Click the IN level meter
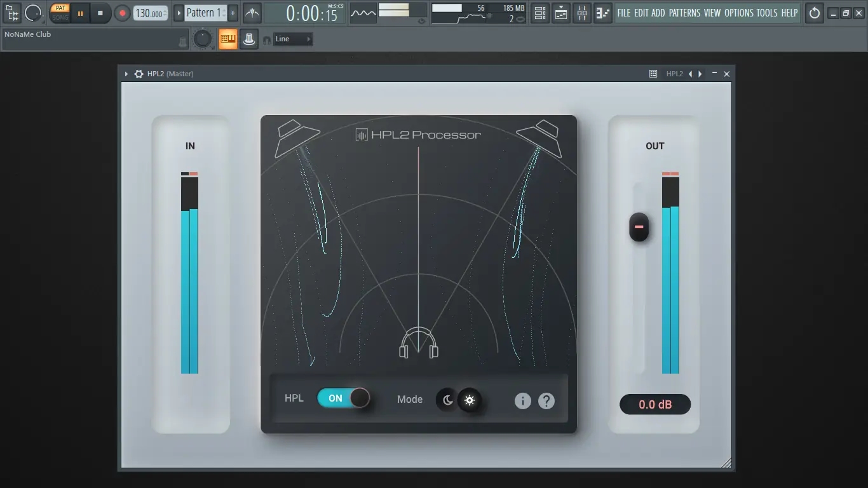Image resolution: width=868 pixels, height=488 pixels. click(189, 273)
